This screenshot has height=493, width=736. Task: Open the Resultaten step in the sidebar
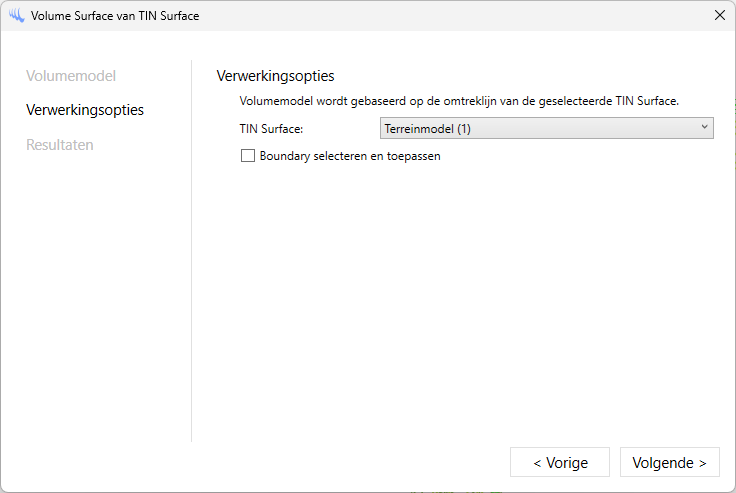(60, 145)
